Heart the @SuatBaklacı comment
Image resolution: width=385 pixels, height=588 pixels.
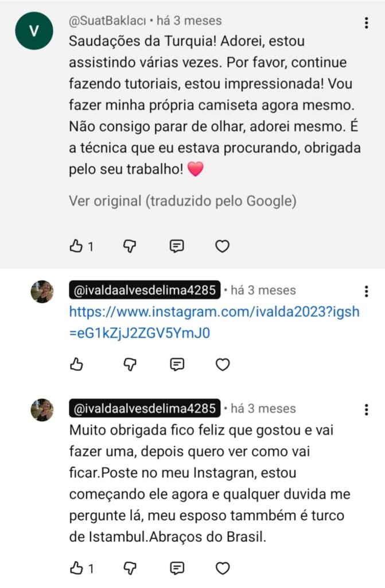[x=222, y=246]
